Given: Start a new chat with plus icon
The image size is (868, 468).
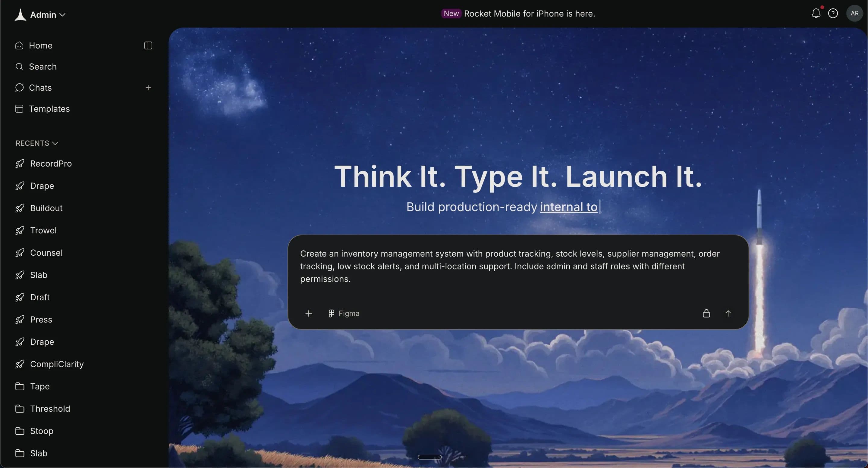Looking at the screenshot, I should [148, 88].
